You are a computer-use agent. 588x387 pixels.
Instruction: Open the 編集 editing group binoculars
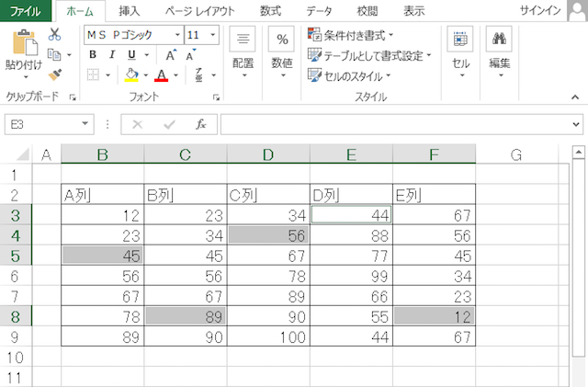point(499,52)
